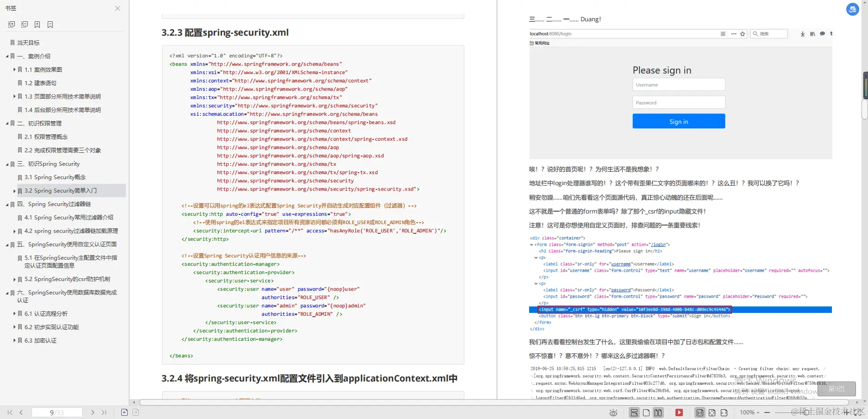Expand the "6.3 加密认证" bookmark
This screenshot has height=419, width=868.
14,340
